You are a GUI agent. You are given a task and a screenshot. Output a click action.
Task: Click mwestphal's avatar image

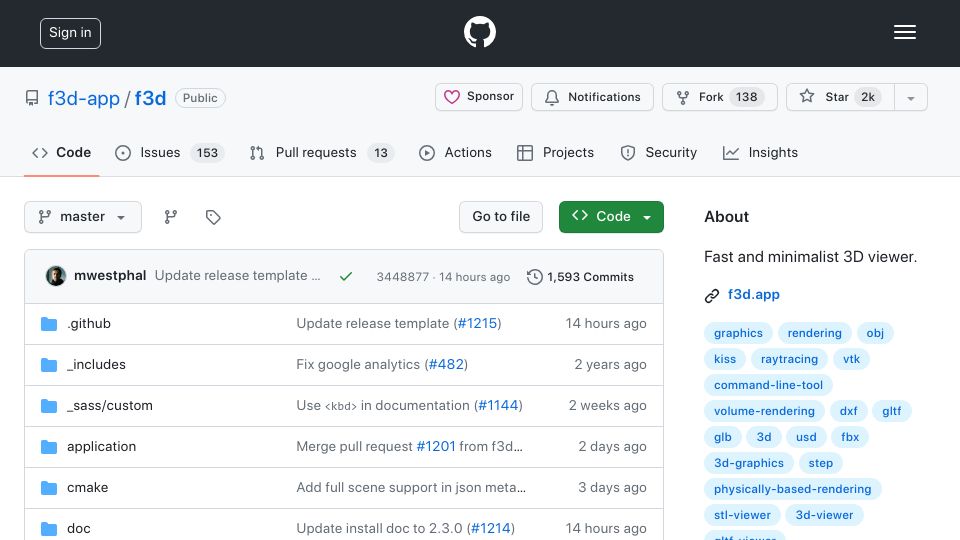[56, 276]
